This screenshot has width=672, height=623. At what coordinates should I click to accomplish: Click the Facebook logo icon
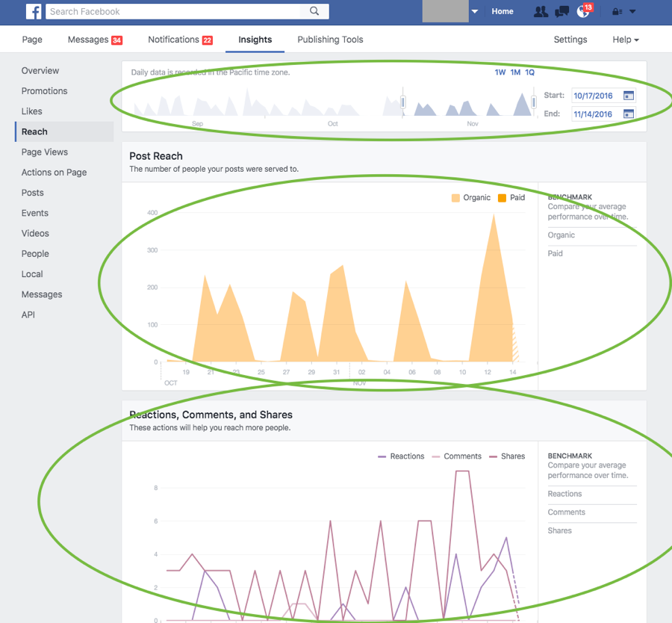(x=34, y=11)
